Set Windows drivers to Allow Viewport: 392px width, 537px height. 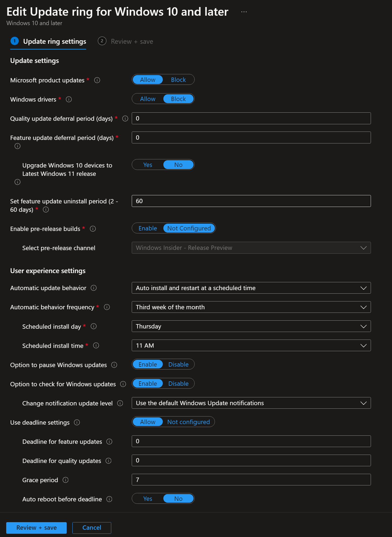coord(148,99)
